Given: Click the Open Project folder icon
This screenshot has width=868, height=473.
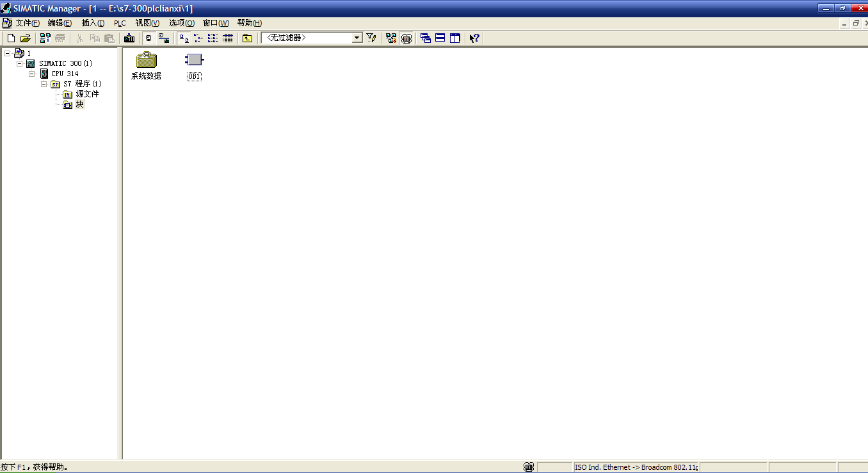Looking at the screenshot, I should 26,38.
